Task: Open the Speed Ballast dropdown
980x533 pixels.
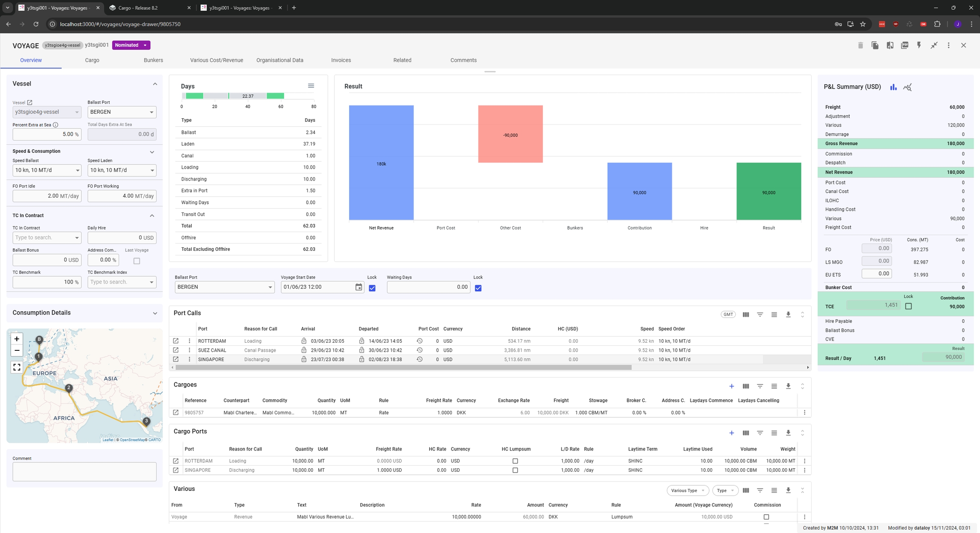Action: 47,170
